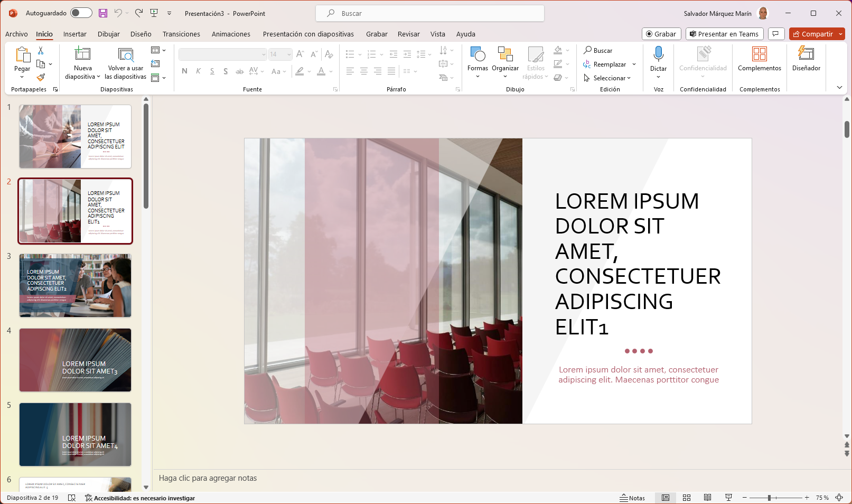The width and height of the screenshot is (852, 504).
Task: Select slide 4 thumbnail
Action: [x=75, y=360]
